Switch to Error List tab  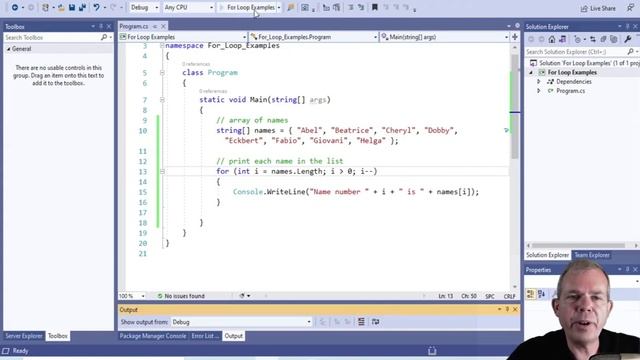coord(204,336)
